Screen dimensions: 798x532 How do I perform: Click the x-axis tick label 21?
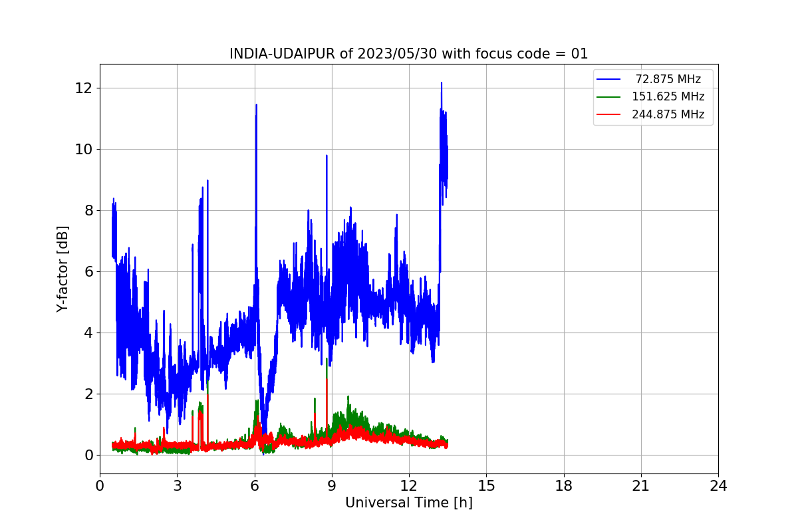640,486
